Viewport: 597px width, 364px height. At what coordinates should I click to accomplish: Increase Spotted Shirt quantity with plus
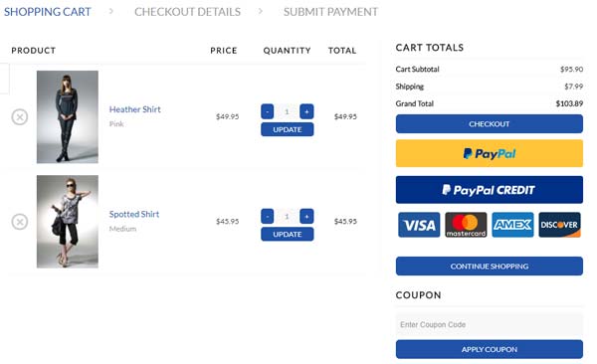[x=306, y=216]
